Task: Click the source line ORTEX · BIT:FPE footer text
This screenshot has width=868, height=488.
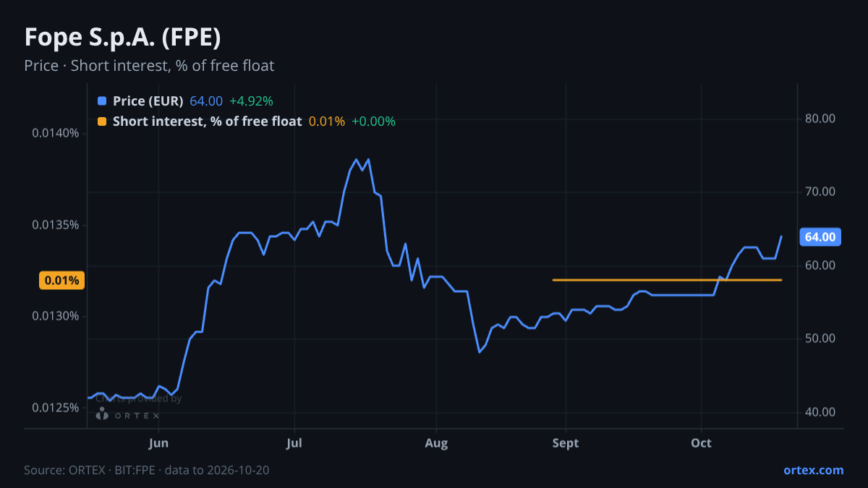Action: [147, 470]
